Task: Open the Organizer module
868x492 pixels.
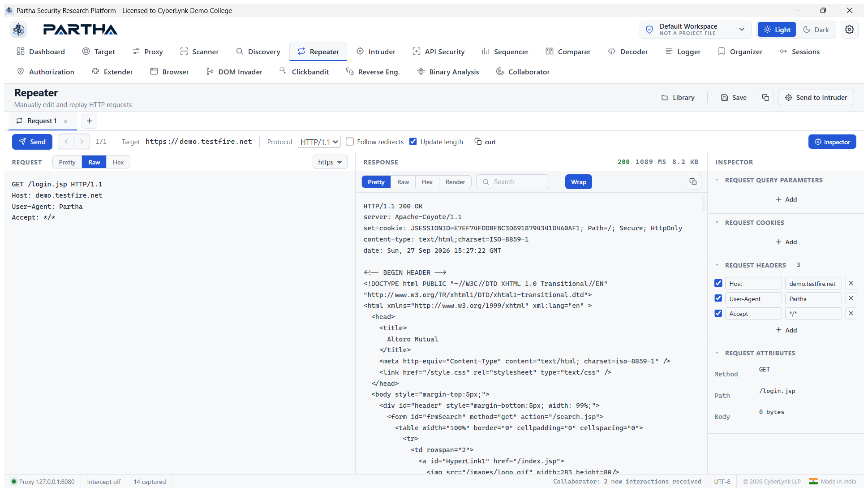Action: tap(740, 52)
